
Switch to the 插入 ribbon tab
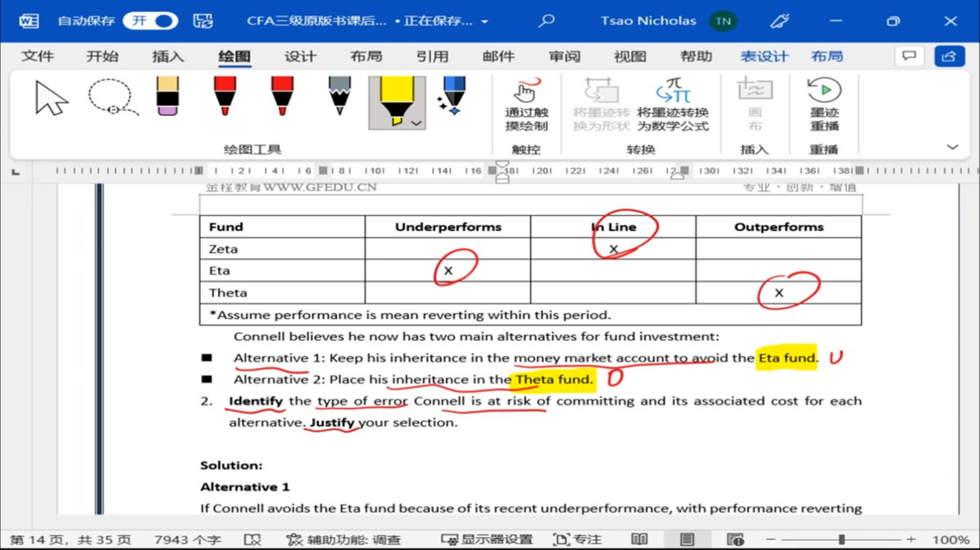click(x=168, y=56)
